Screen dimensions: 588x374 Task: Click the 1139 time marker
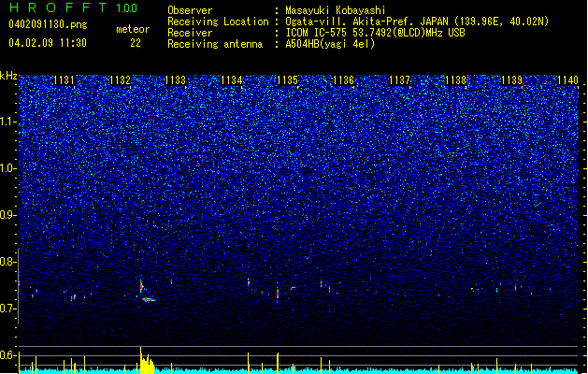(512, 80)
